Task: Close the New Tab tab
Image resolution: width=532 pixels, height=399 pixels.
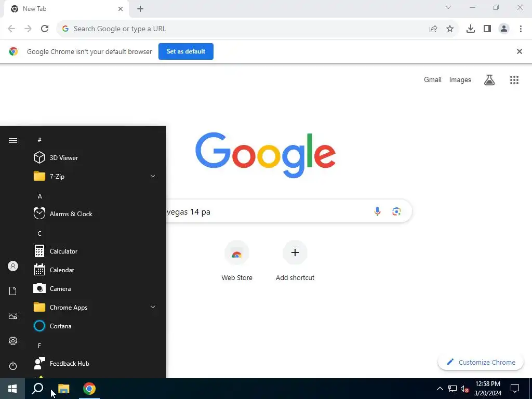Action: 121,9
